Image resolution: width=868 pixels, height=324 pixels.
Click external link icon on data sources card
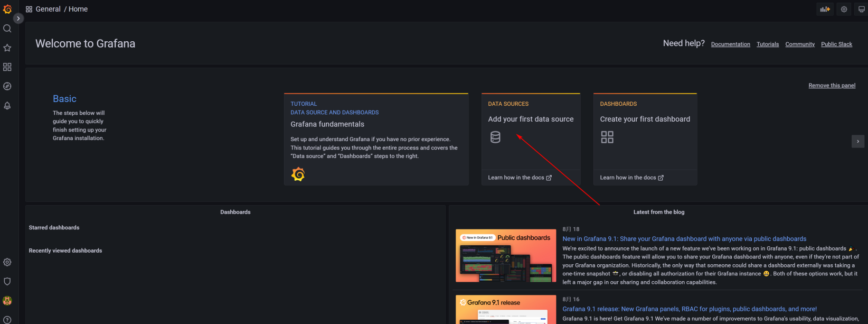[549, 178]
